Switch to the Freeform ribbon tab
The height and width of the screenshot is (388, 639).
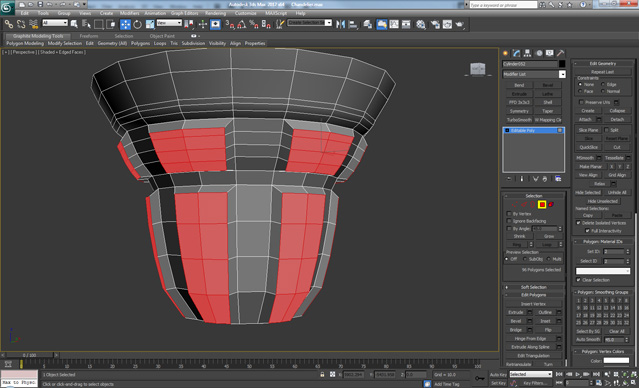[89, 36]
